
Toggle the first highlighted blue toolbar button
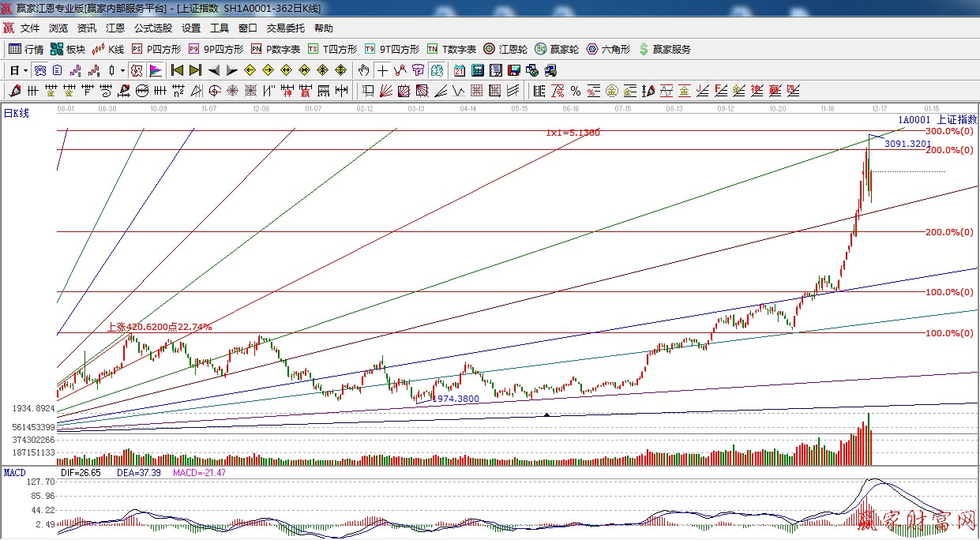(x=39, y=70)
